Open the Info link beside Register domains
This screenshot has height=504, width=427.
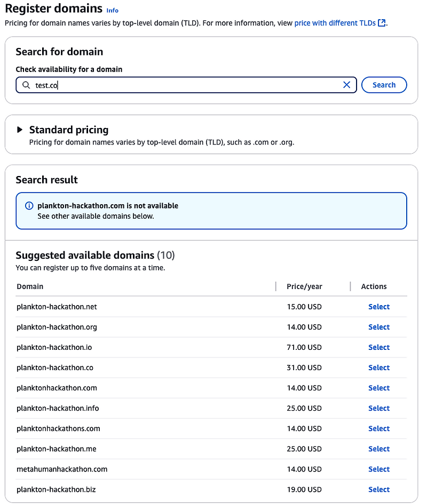tap(112, 10)
